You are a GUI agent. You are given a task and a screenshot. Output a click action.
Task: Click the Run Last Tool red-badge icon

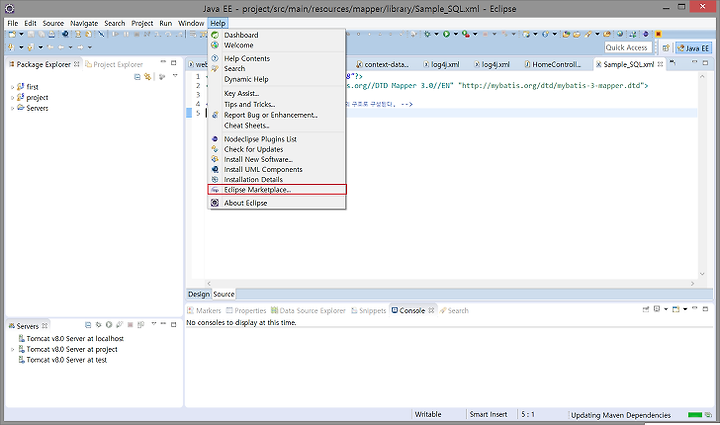[x=466, y=34]
